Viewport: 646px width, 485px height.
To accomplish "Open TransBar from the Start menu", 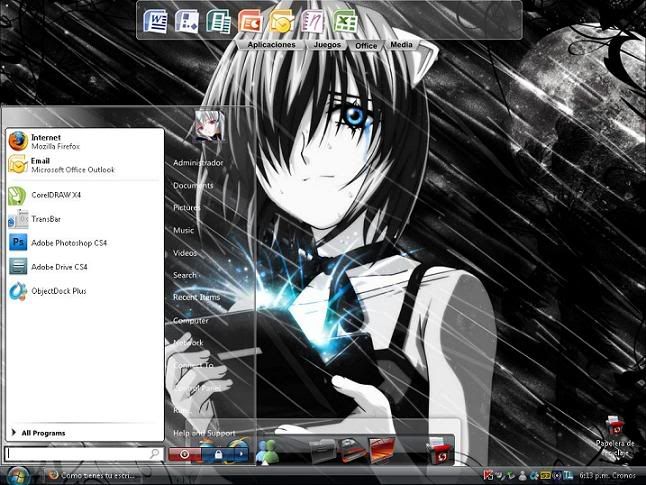I will coord(84,219).
